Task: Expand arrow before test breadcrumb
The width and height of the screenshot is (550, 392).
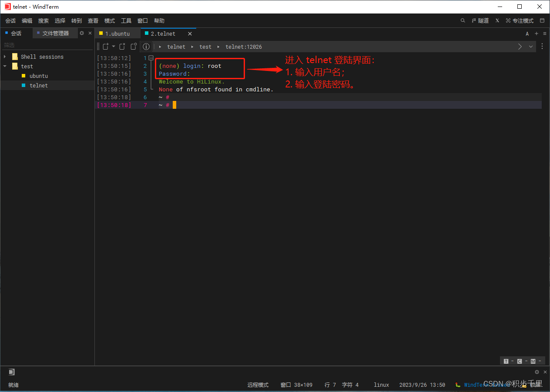Action: tap(192, 47)
